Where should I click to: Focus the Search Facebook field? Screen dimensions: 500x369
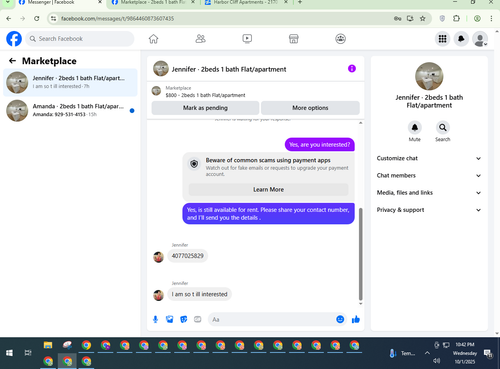[80, 39]
